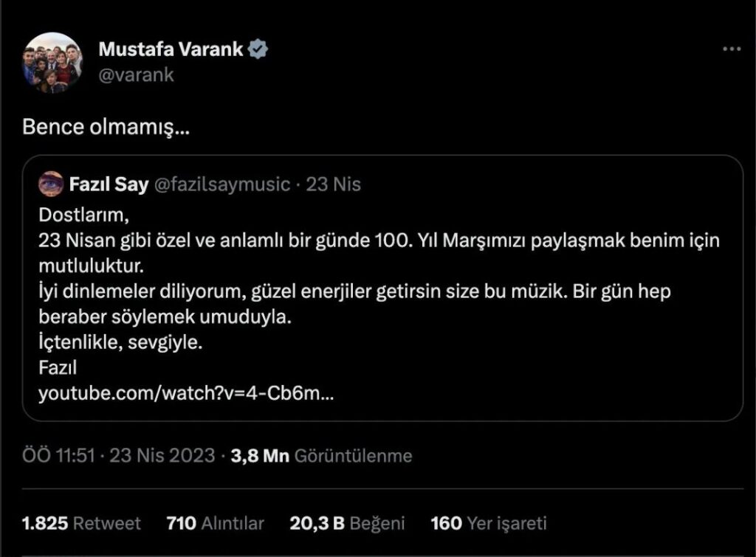Viewport: 756px width, 557px height.
Task: Open the quoted tweet's 23 Nis date
Action: point(333,184)
